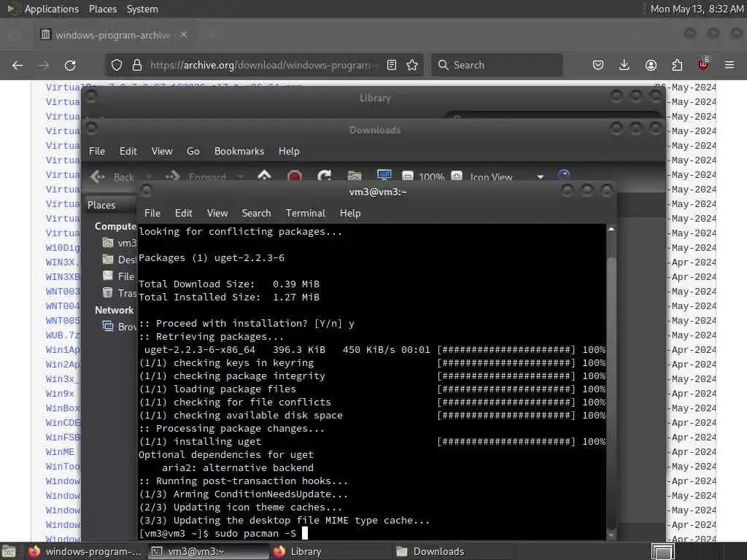This screenshot has height=560, width=747.
Task: Close the windows-program-archive browser tab
Action: (x=184, y=35)
